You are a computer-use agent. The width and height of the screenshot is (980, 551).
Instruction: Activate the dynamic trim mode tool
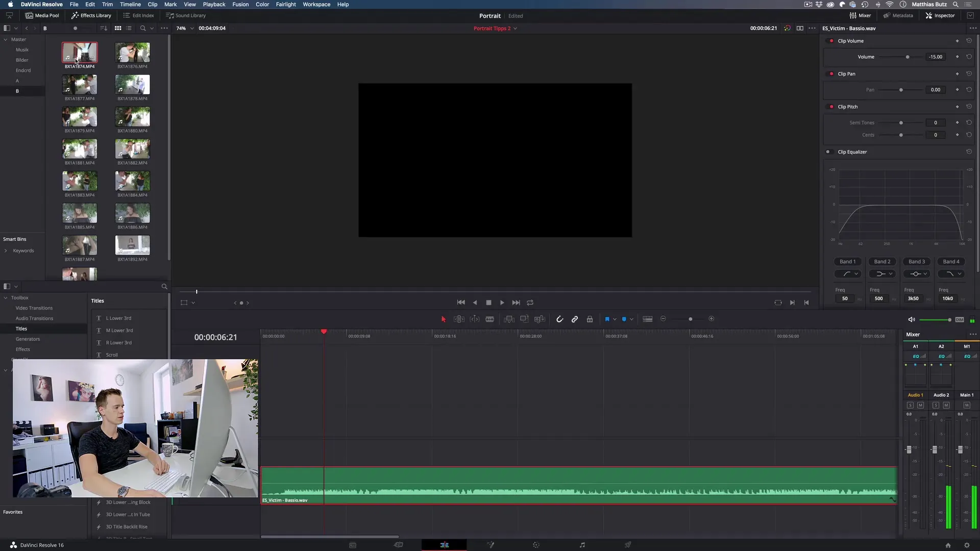[x=475, y=319]
